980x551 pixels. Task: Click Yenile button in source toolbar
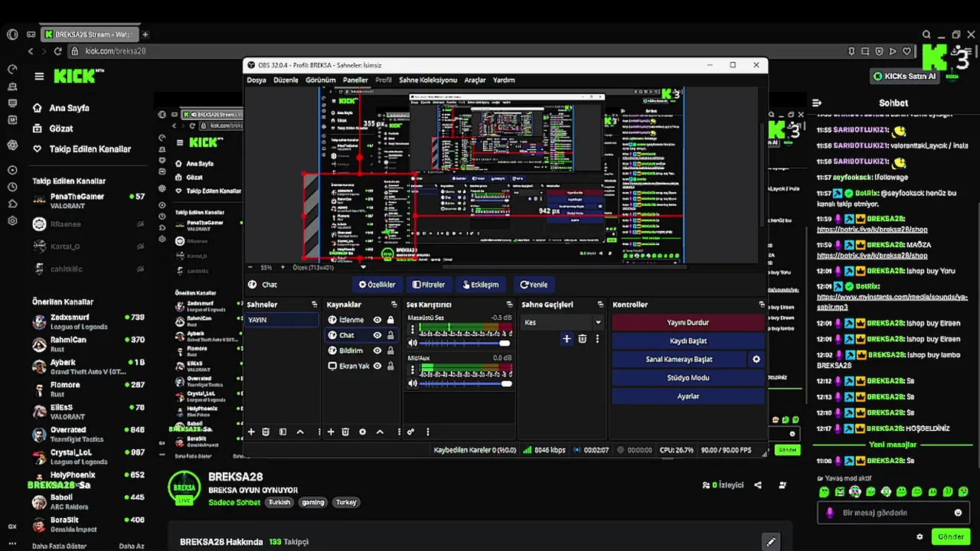click(534, 285)
